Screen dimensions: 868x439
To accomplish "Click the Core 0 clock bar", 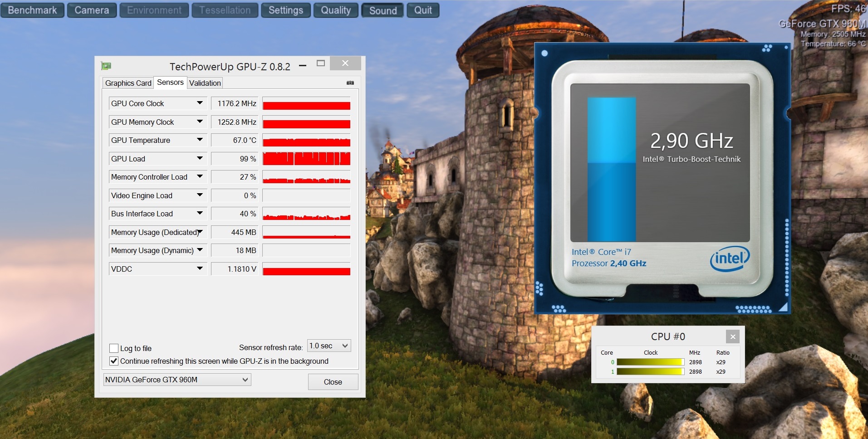I will click(650, 362).
